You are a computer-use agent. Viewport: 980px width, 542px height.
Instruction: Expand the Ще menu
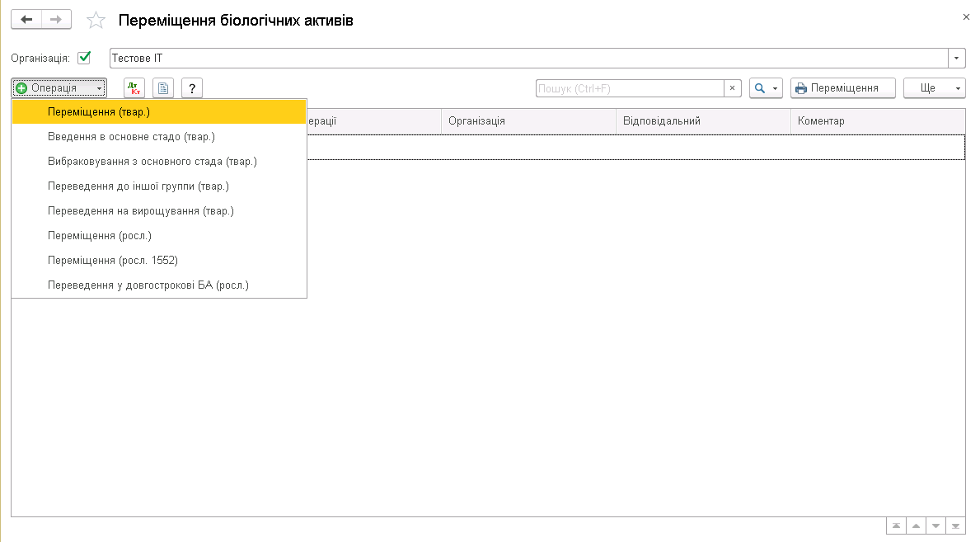(x=934, y=88)
